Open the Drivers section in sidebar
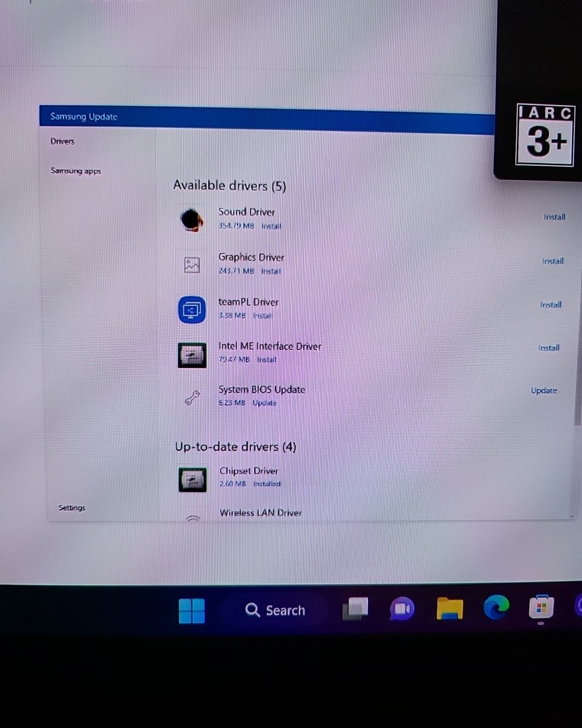 [62, 141]
